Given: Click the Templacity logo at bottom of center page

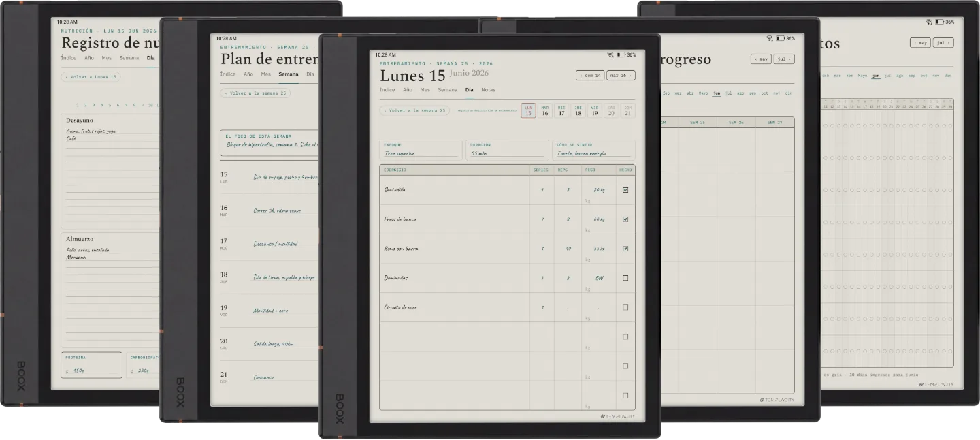Looking at the screenshot, I should 618,416.
